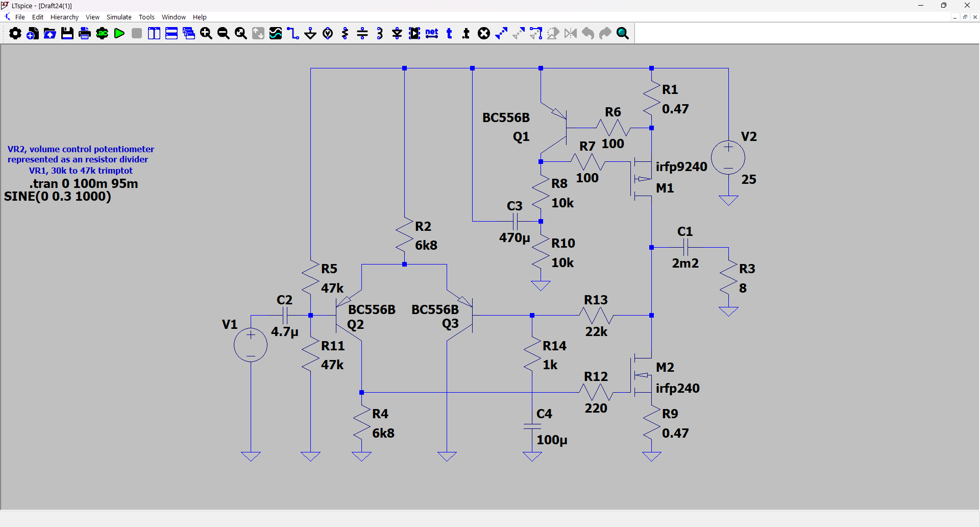The height and width of the screenshot is (527, 980).
Task: Run the simulation with green play icon
Action: (119, 34)
